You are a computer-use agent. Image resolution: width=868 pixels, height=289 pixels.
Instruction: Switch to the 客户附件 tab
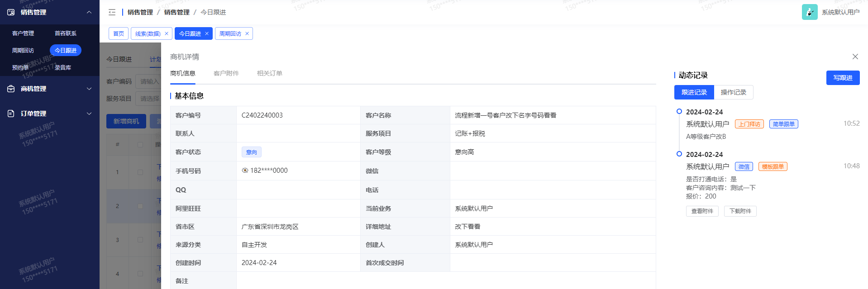(226, 73)
